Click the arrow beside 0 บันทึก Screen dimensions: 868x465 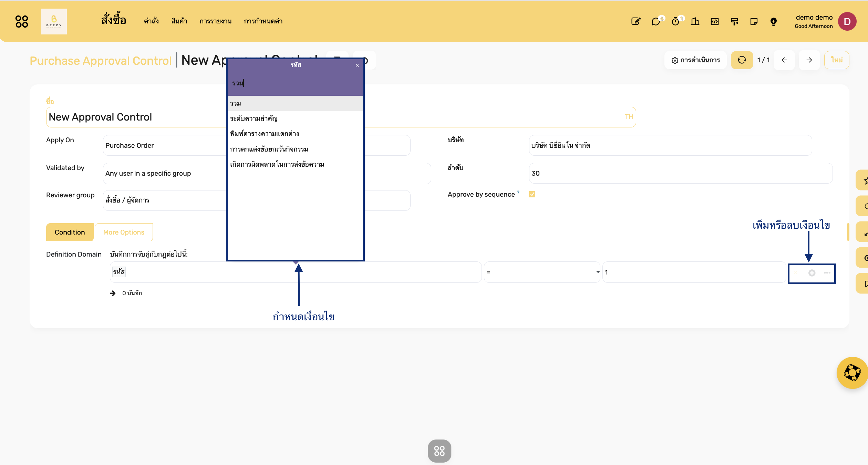pos(113,293)
